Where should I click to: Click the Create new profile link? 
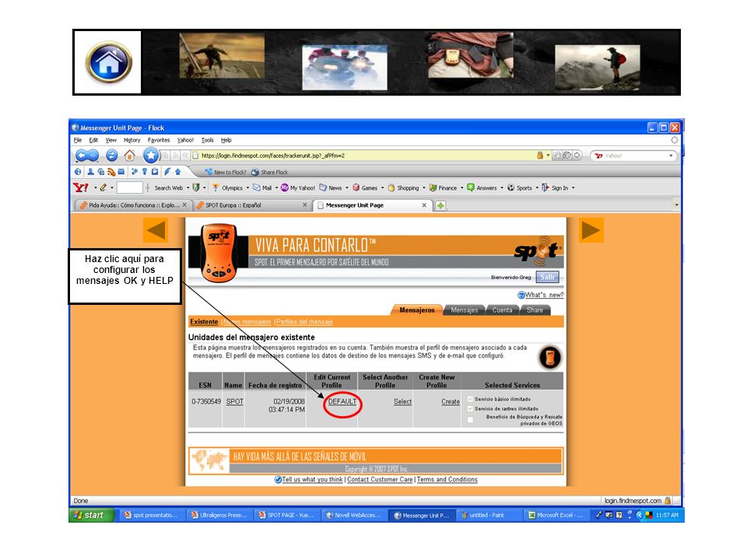click(x=451, y=401)
